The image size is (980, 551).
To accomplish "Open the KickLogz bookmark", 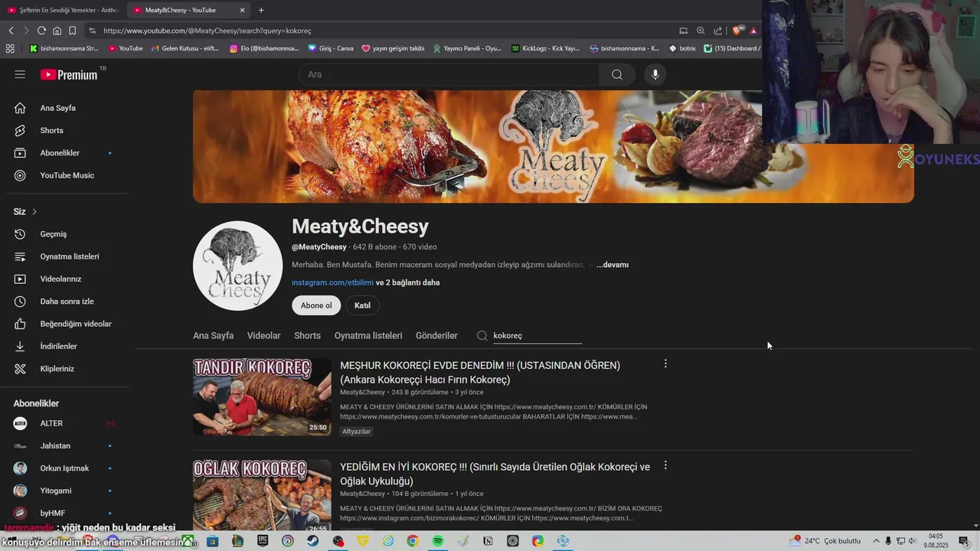I will click(545, 48).
